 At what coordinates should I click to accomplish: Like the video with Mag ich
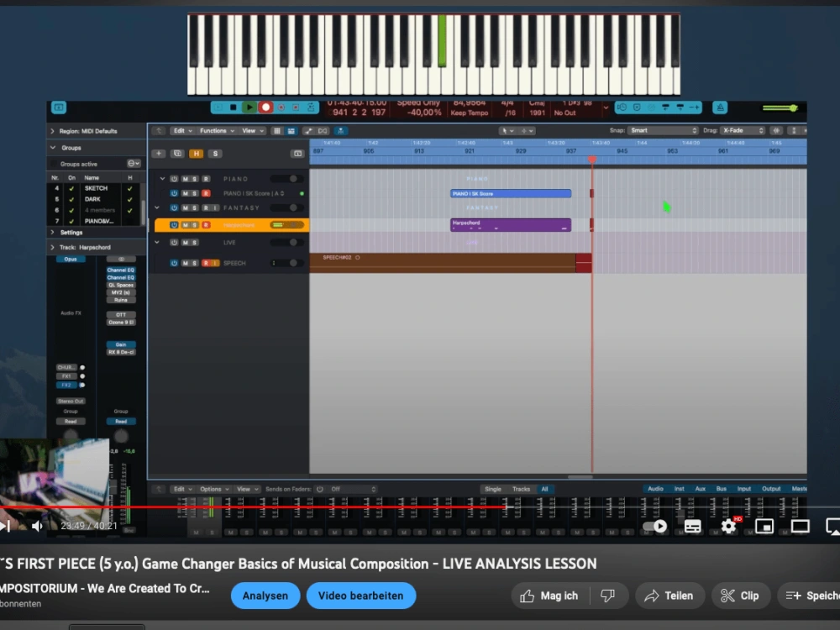point(549,596)
